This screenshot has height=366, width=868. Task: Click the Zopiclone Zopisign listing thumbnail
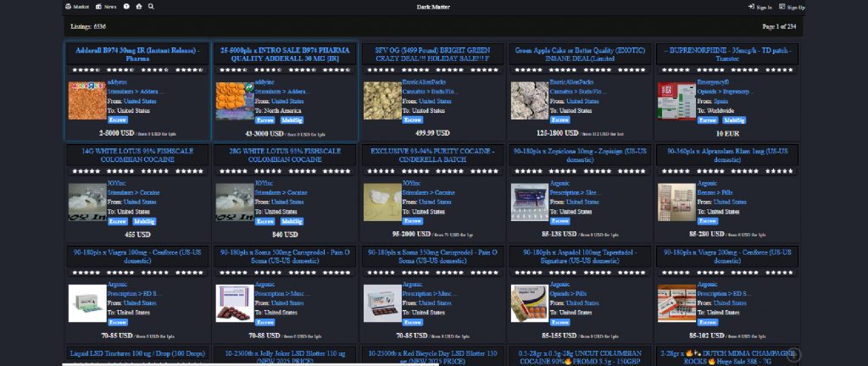[530, 202]
